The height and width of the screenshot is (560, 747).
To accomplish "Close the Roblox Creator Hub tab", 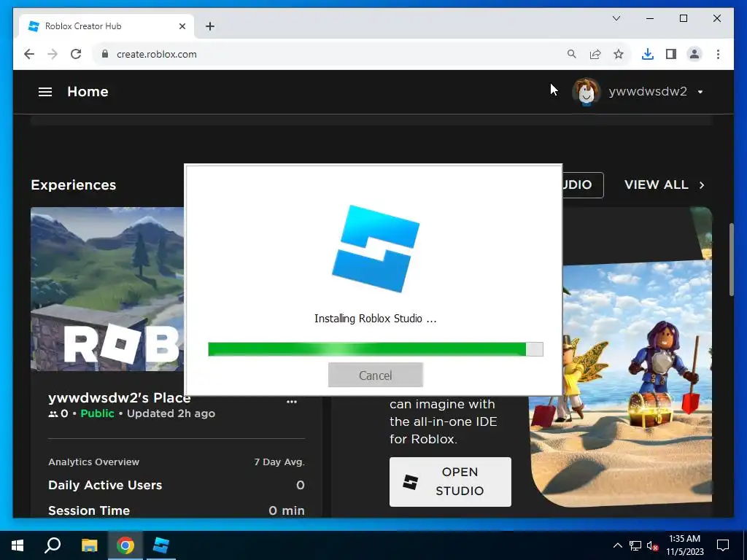I will pyautogui.click(x=182, y=26).
